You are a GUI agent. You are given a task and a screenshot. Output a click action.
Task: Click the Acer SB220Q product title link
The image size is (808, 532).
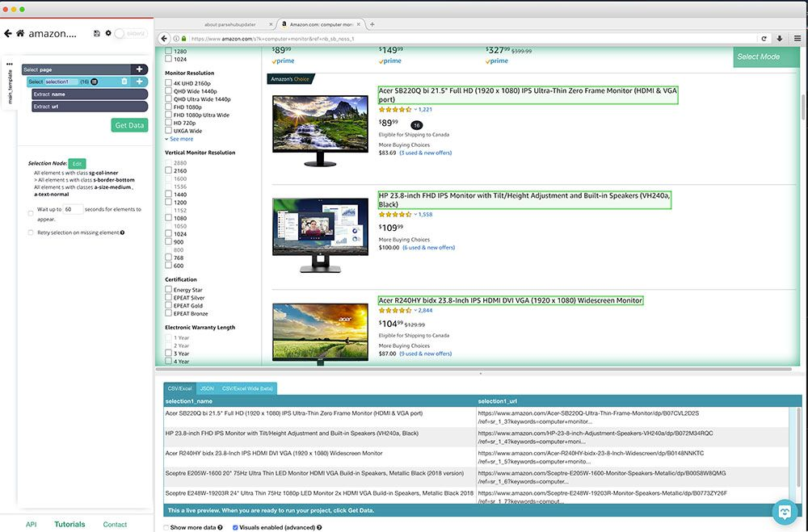[x=528, y=94]
